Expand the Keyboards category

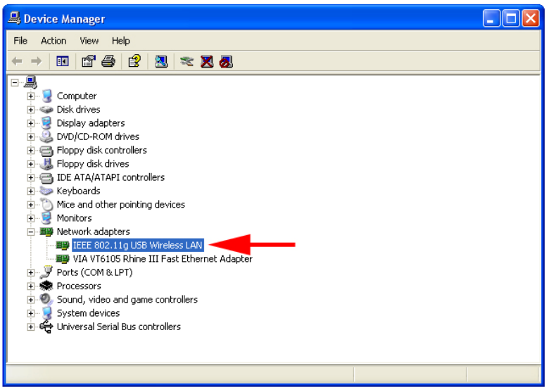coord(31,191)
